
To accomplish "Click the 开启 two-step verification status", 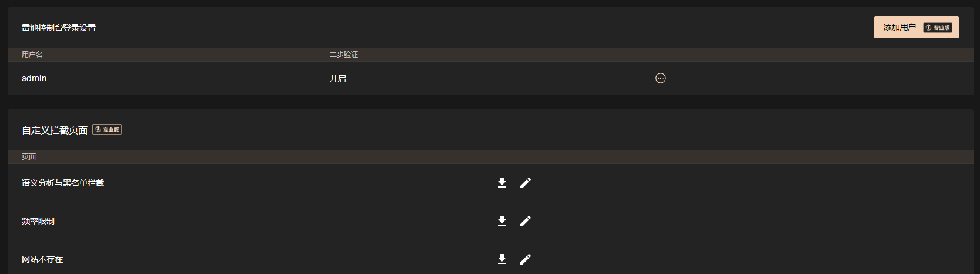I will pyautogui.click(x=337, y=78).
